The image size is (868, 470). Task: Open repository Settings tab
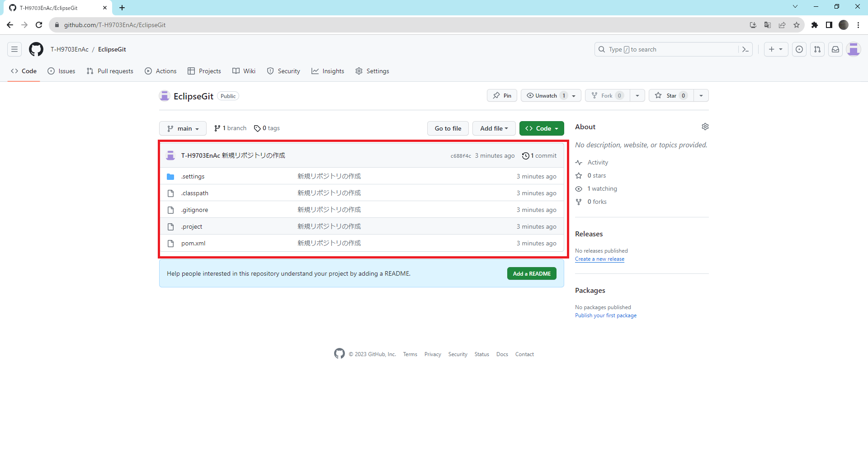point(372,71)
